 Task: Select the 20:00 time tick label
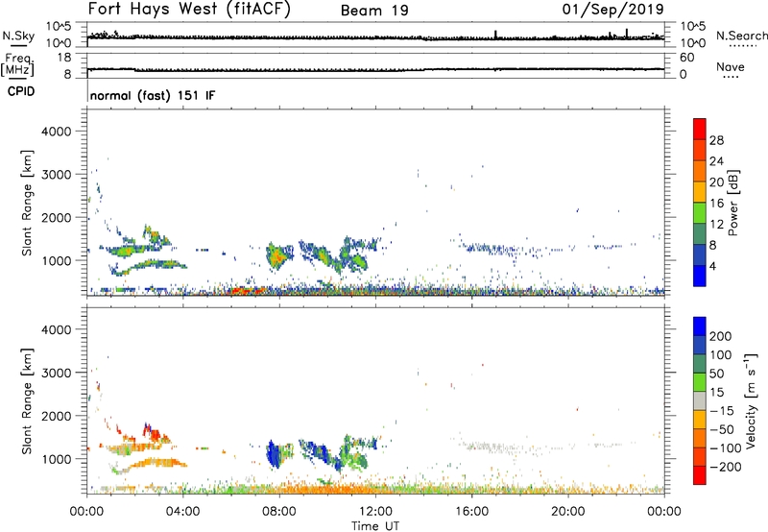coord(567,512)
